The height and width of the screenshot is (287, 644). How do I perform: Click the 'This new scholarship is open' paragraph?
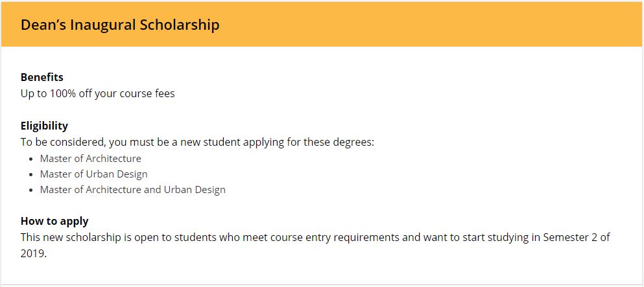(195, 237)
